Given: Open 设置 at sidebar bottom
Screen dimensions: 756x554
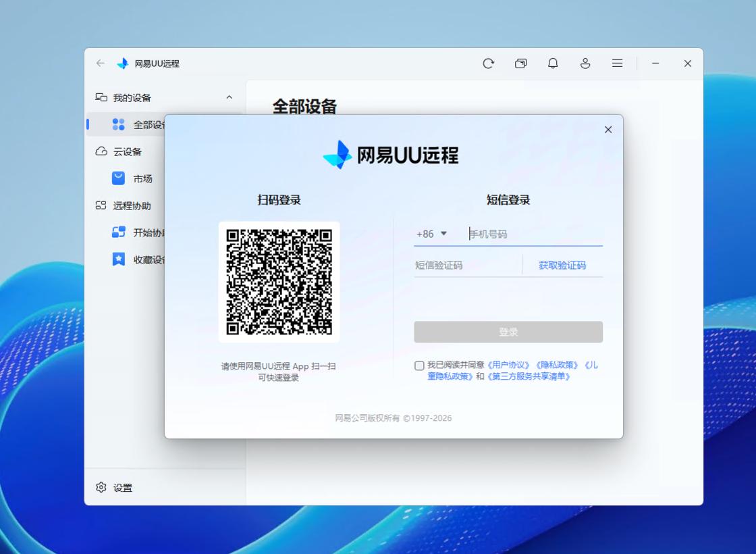Looking at the screenshot, I should [123, 487].
